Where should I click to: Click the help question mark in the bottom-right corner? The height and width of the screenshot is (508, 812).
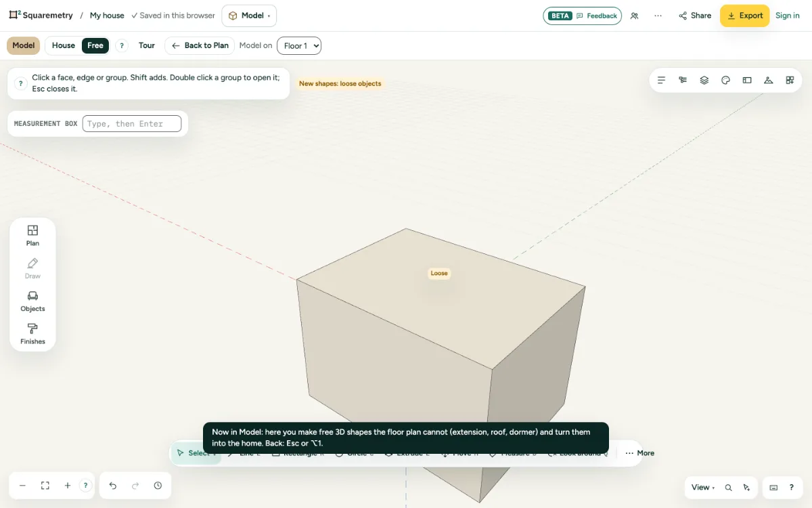pyautogui.click(x=792, y=488)
